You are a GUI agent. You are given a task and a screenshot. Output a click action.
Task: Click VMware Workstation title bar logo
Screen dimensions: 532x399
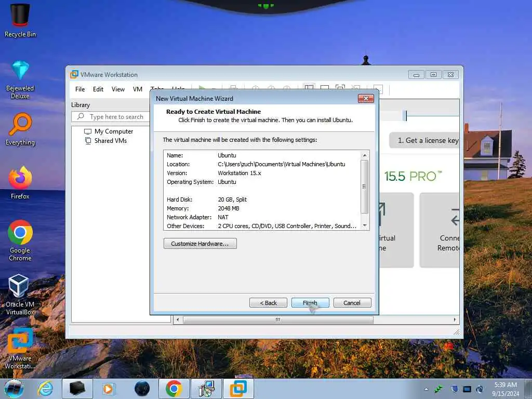[x=74, y=74]
